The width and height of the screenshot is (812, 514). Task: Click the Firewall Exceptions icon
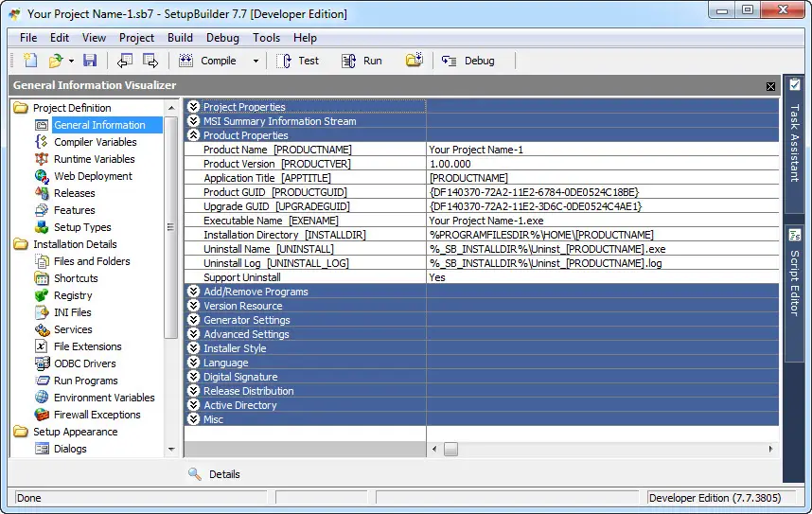(42, 415)
